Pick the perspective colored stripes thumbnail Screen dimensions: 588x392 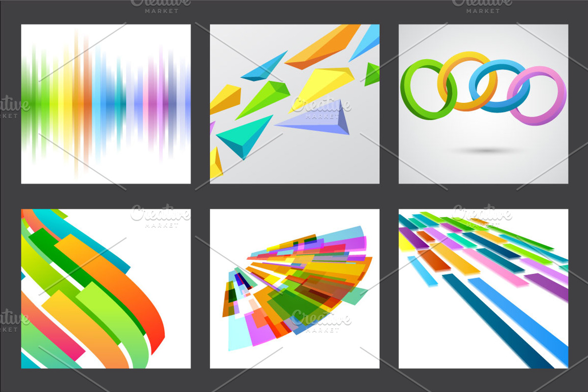click(483, 289)
